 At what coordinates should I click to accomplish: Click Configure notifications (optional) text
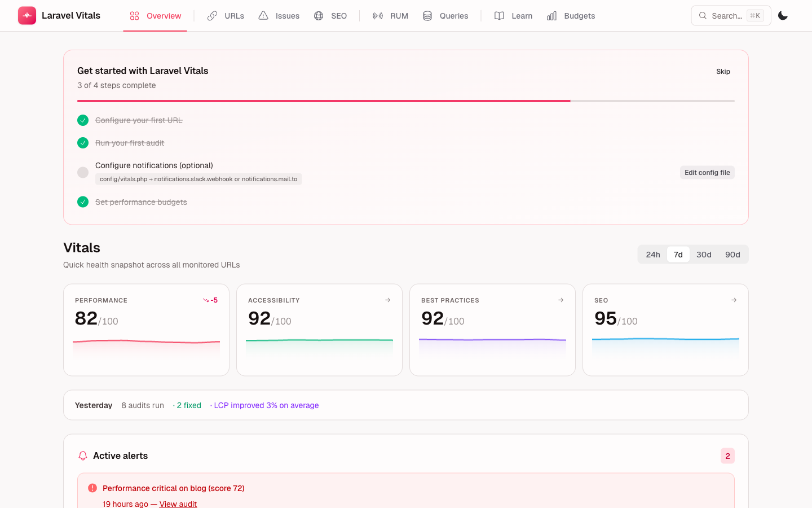154,165
